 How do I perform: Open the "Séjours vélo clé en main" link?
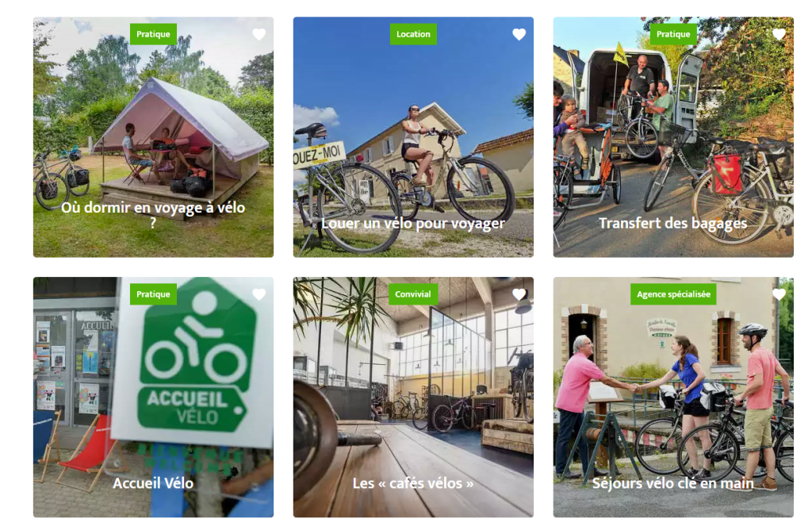pos(673,483)
